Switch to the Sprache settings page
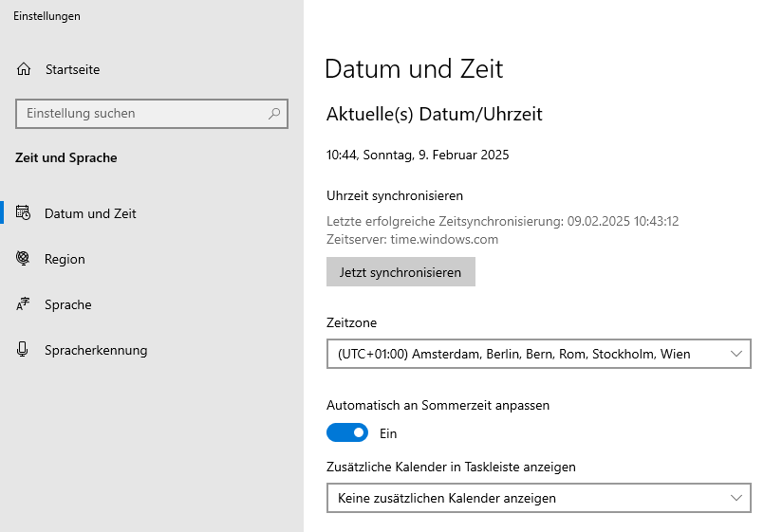Viewport: 764px width, 532px height. pos(68,304)
